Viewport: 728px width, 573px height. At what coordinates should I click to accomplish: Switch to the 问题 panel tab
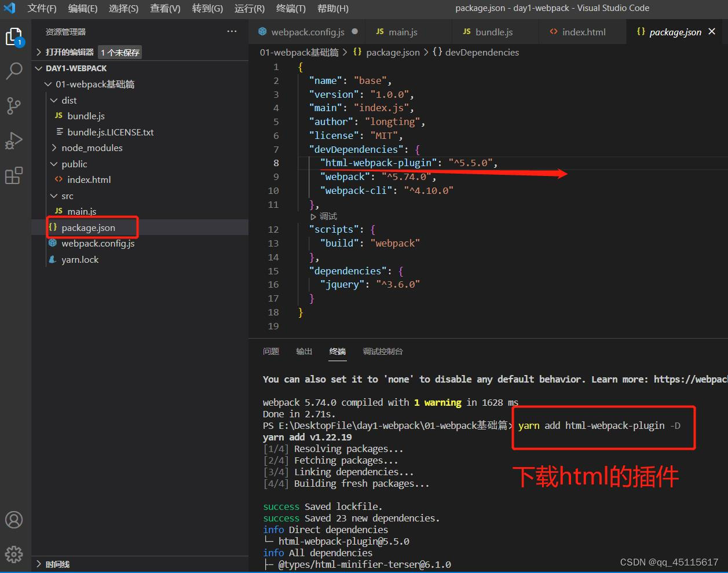[x=271, y=351]
